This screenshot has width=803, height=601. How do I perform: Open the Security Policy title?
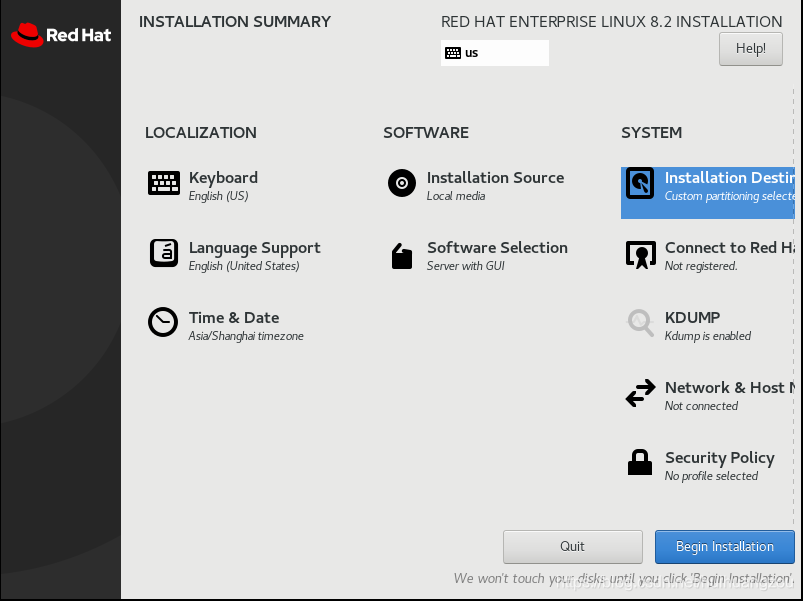[720, 458]
